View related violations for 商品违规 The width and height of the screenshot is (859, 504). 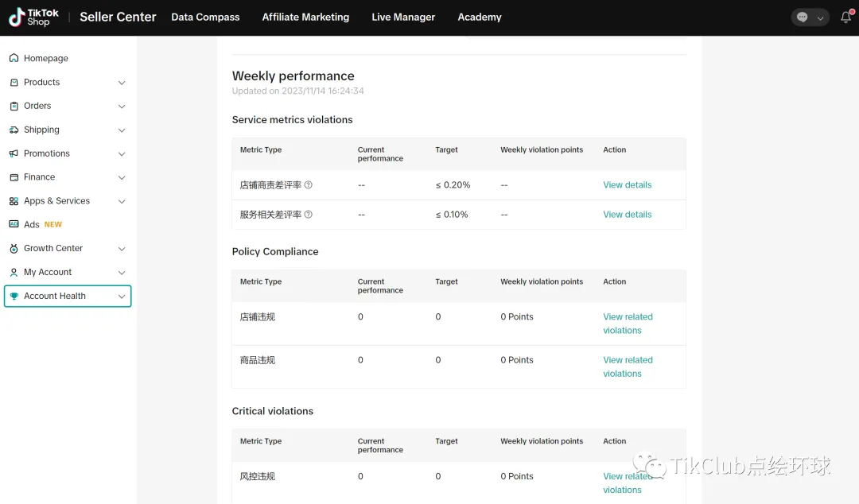(x=628, y=367)
